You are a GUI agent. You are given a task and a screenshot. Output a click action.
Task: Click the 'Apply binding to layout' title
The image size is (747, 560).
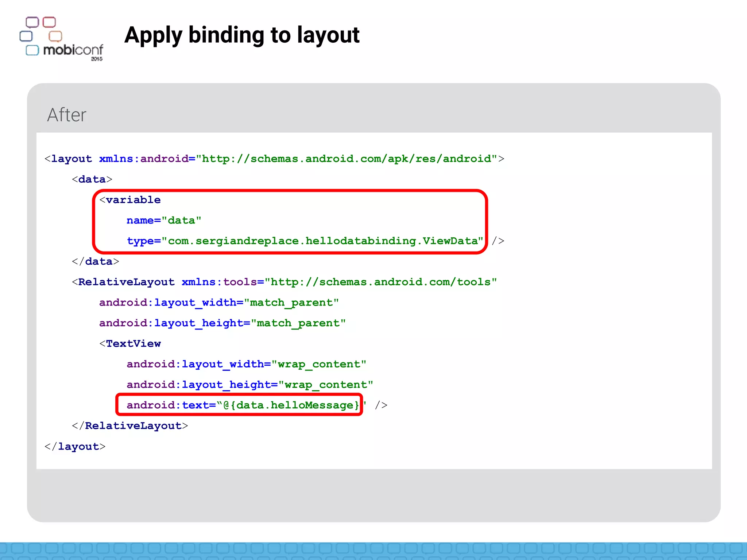click(242, 35)
